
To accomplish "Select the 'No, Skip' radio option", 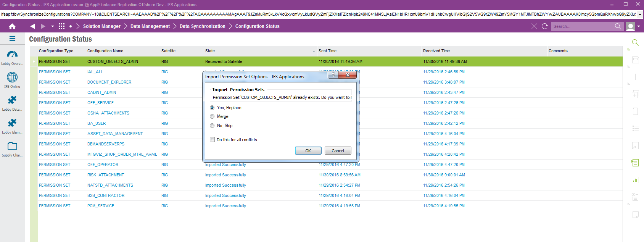I will coord(213,126).
